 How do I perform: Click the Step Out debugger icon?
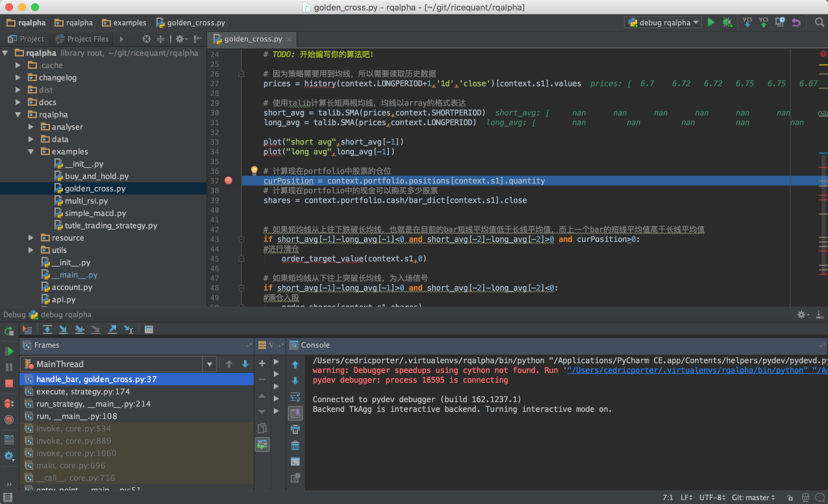pos(112,329)
